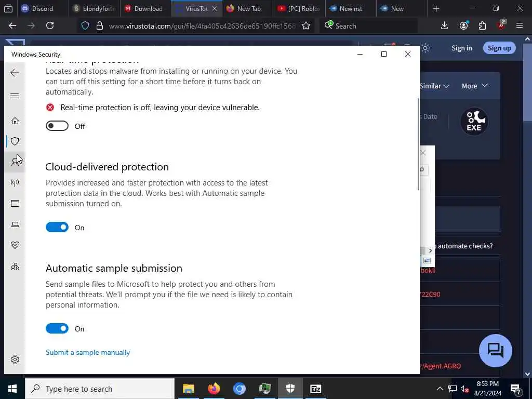The width and height of the screenshot is (532, 399).
Task: Toggle VirusTotal light theme sun icon
Action: 425,48
